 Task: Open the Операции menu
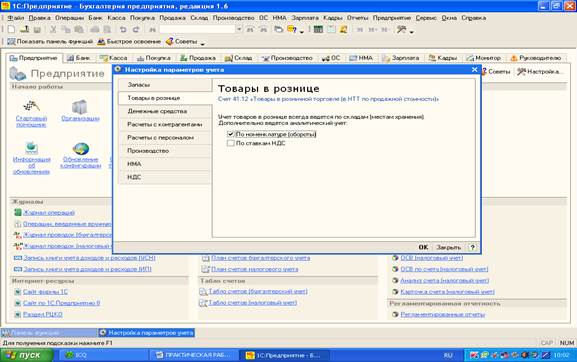click(x=69, y=18)
